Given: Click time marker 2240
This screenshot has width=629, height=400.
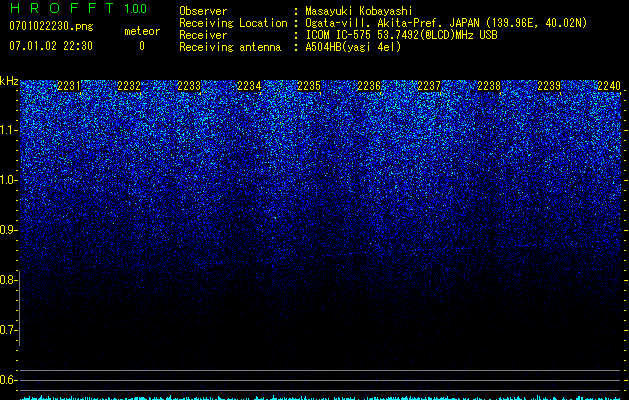Looking at the screenshot, I should (609, 86).
